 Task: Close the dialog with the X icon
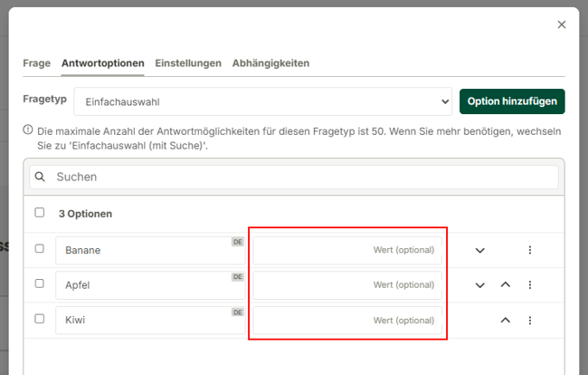(562, 24)
